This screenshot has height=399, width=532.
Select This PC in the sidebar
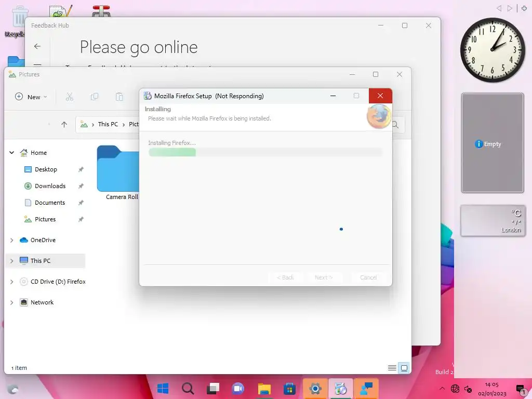pos(41,261)
